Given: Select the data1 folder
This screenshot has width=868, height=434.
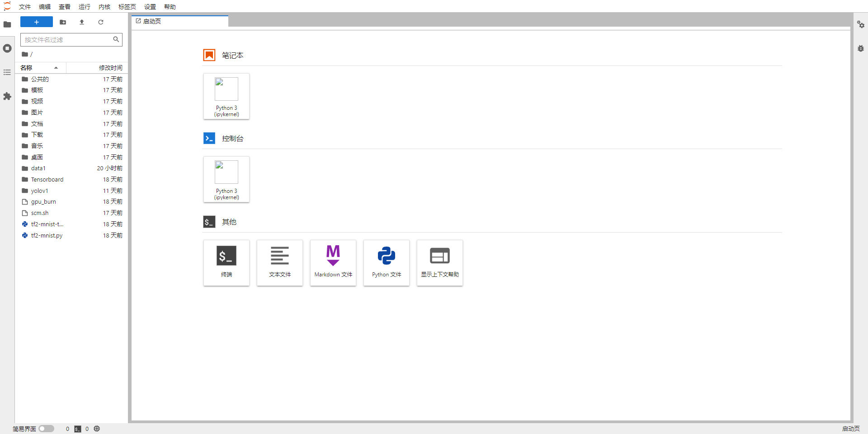Looking at the screenshot, I should [x=72, y=168].
